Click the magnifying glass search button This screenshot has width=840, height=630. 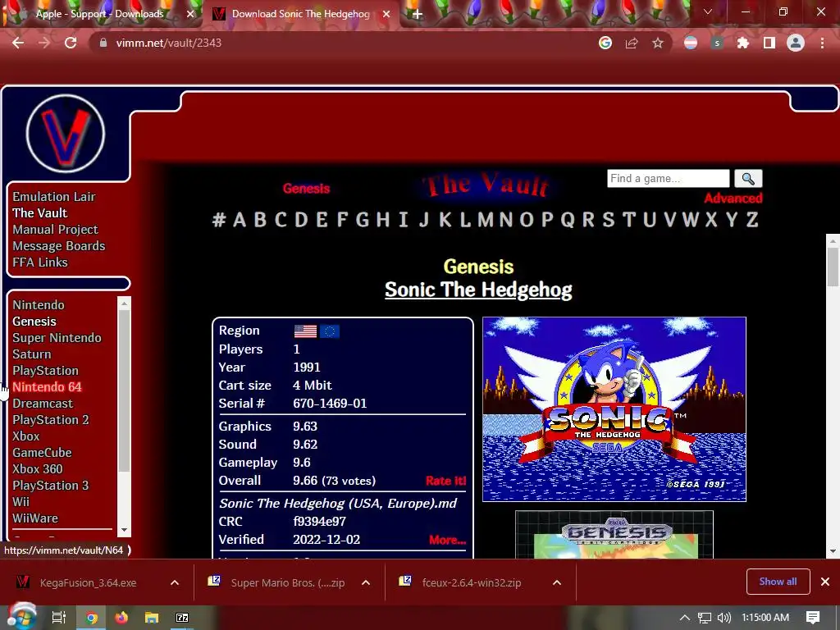(748, 178)
